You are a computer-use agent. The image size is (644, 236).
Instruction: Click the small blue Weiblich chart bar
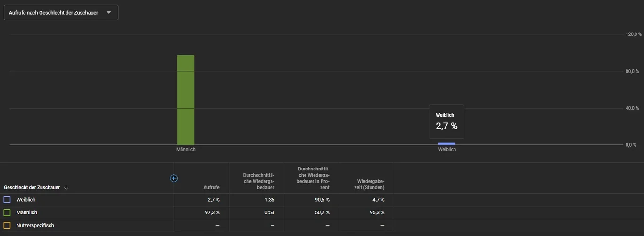click(446, 143)
